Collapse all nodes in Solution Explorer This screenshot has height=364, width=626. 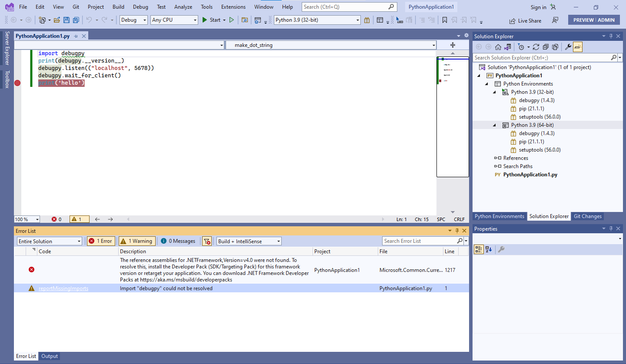(546, 46)
